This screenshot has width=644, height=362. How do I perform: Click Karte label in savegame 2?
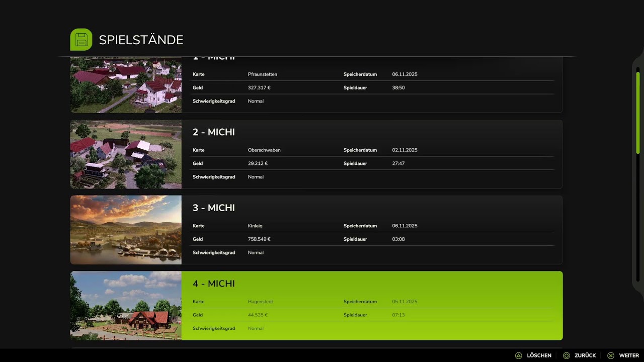pos(199,150)
